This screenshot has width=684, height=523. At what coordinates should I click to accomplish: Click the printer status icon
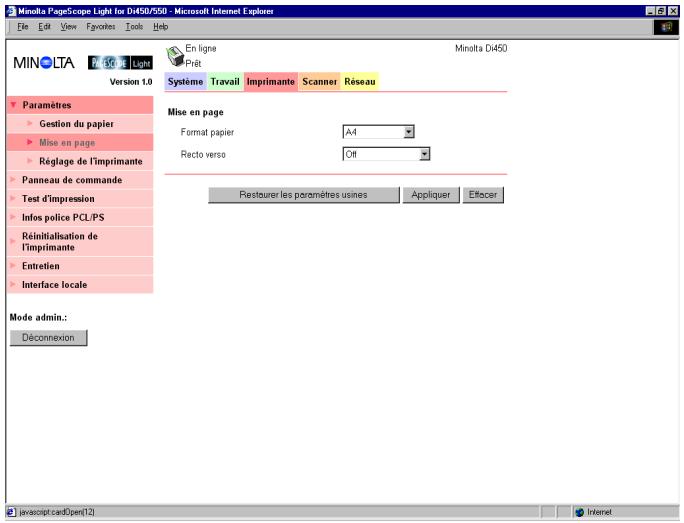[x=175, y=56]
